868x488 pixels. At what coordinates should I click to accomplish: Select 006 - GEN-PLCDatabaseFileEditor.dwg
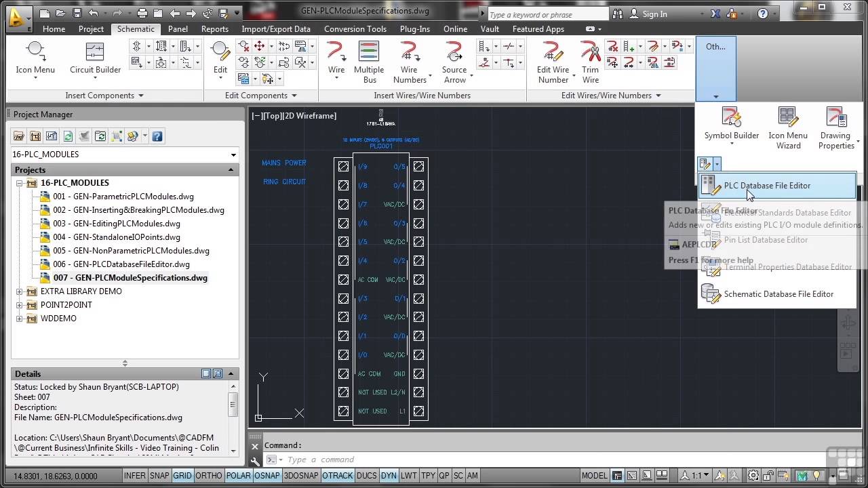coord(121,264)
